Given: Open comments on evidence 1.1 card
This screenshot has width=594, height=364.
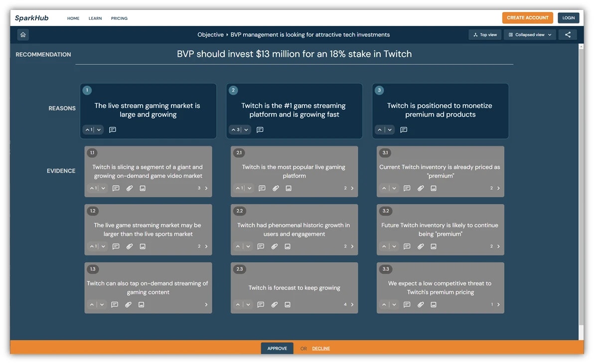Looking at the screenshot, I should pos(116,188).
